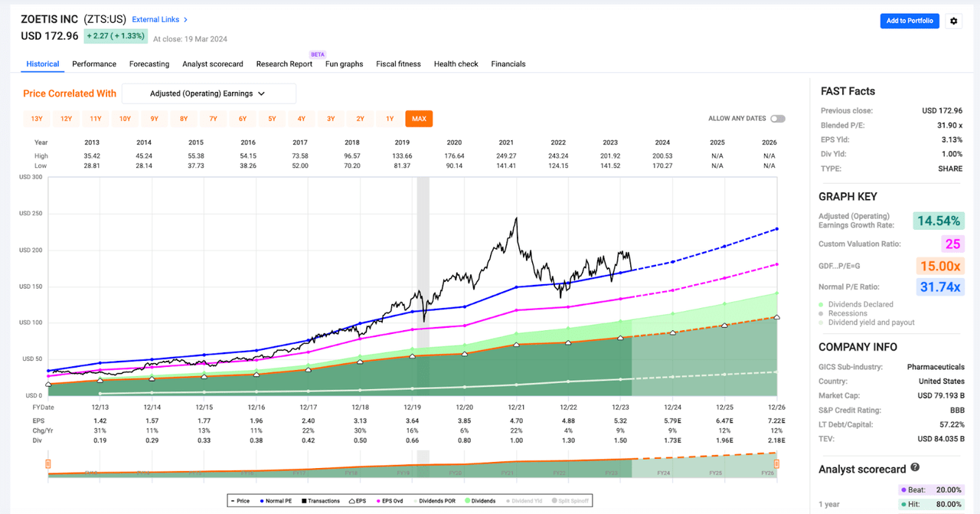Open the Fun graphs tab
This screenshot has height=514, width=980.
(x=344, y=64)
